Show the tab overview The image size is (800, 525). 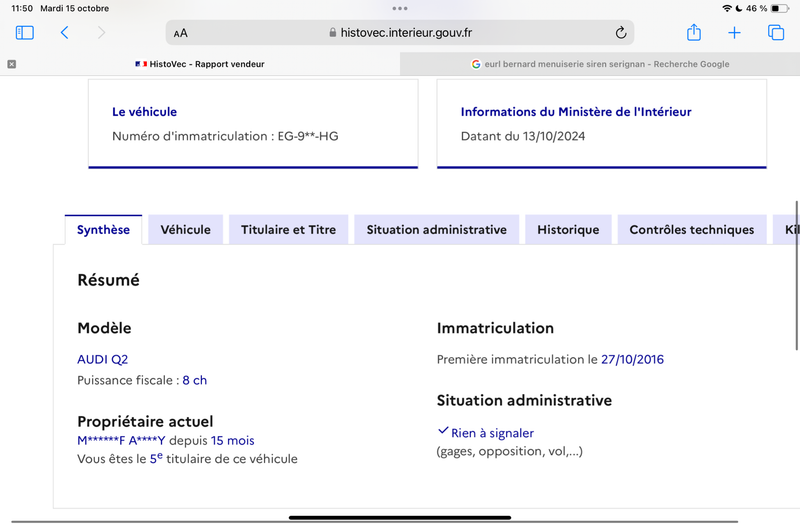(x=776, y=33)
